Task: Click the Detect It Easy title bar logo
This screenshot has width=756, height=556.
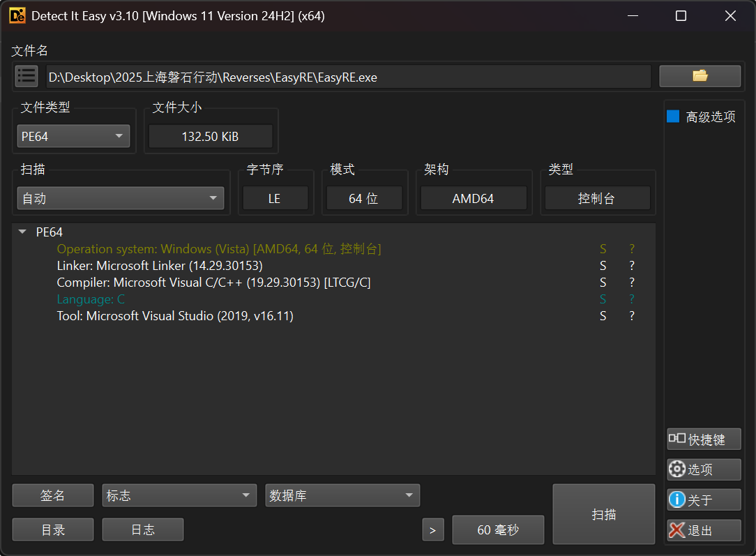Action: point(17,16)
